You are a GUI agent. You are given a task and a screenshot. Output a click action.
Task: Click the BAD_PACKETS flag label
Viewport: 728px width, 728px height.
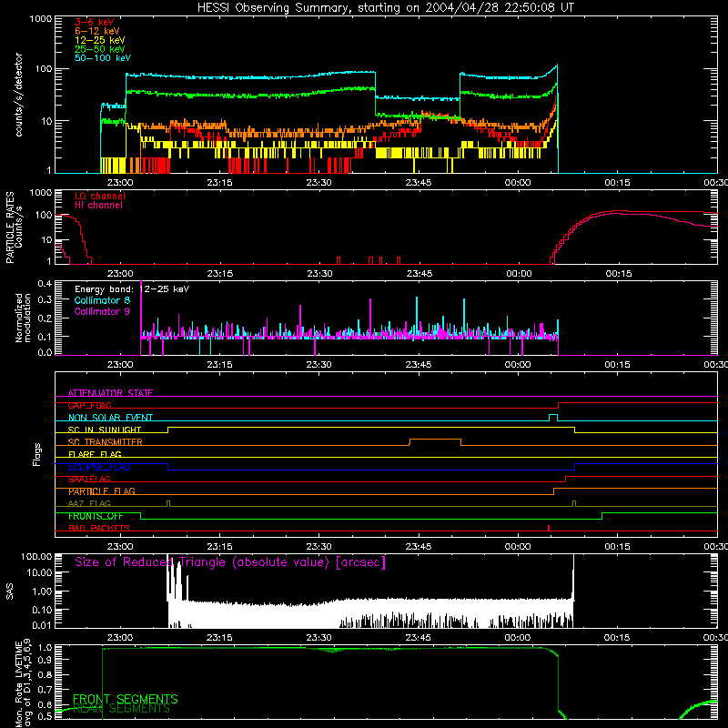point(99,529)
